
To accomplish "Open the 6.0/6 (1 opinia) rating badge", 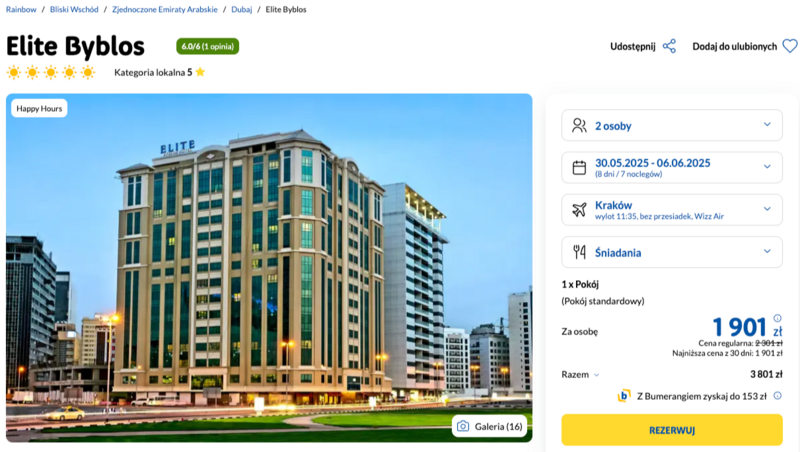I will [x=208, y=46].
